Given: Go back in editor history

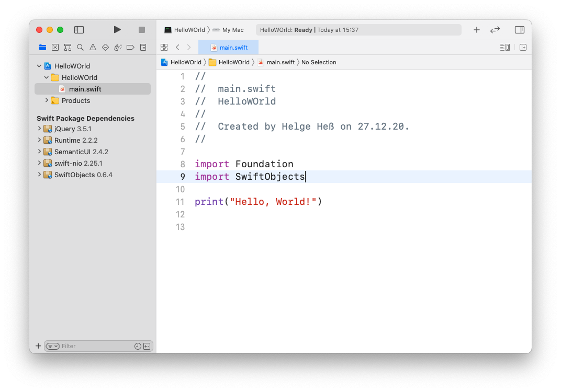Looking at the screenshot, I should 177,47.
